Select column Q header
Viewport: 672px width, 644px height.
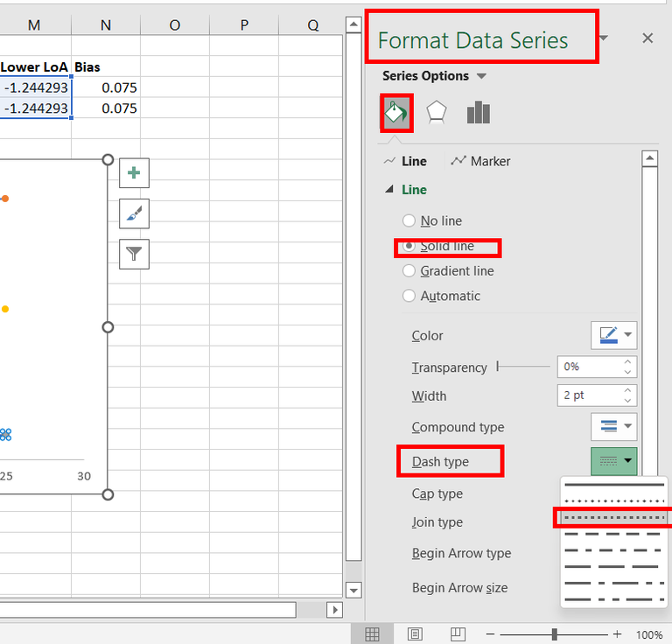pos(312,25)
